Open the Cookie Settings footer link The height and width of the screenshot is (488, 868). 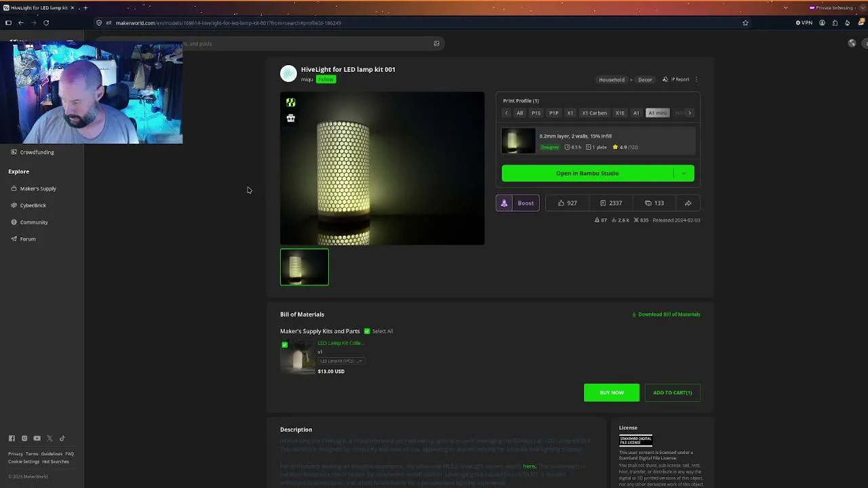click(x=24, y=462)
